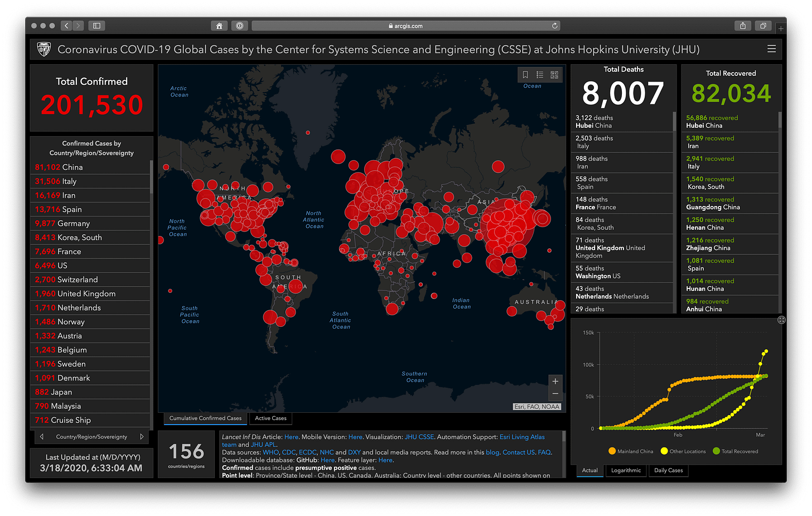The height and width of the screenshot is (516, 812).
Task: Go to next country list page arrow
Action: [142, 437]
